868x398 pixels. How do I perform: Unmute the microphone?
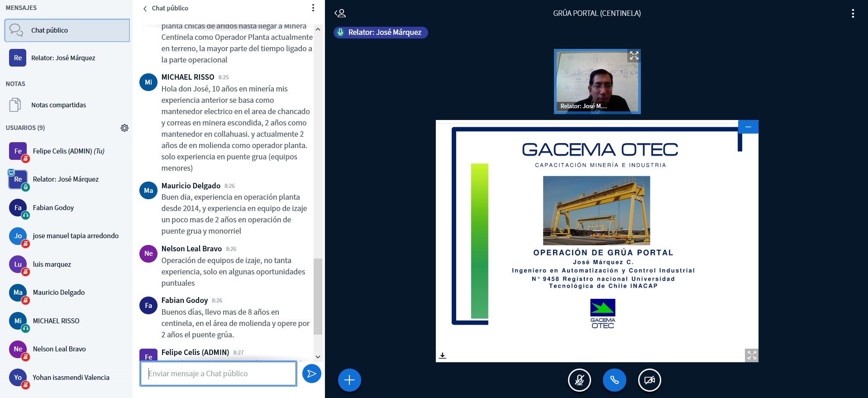click(x=579, y=380)
